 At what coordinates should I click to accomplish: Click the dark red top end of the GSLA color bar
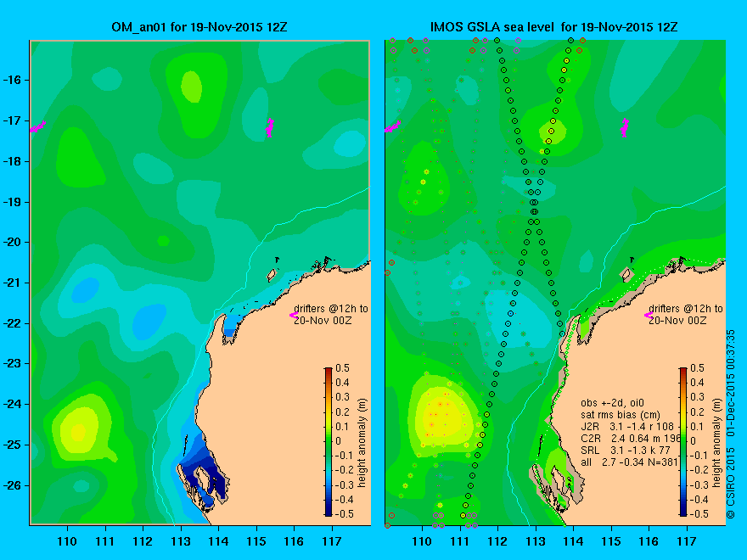click(x=683, y=371)
